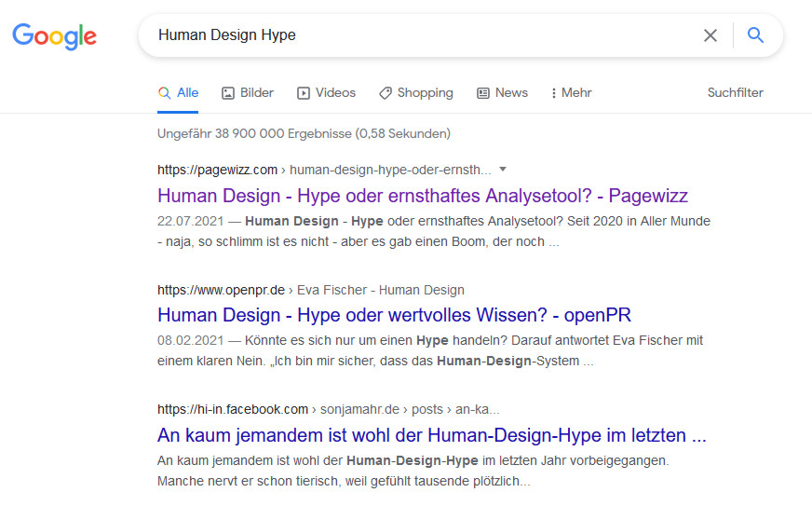Viewport: 812px width, 506px height.
Task: Select the Bilder image icon tab
Action: click(x=228, y=93)
